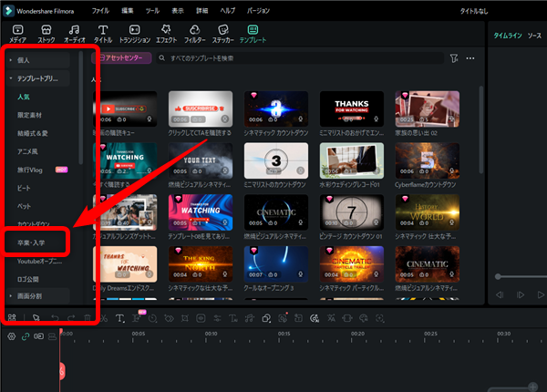Toggle the link icon in timeline header
The image size is (547, 392).
pyautogui.click(x=25, y=336)
